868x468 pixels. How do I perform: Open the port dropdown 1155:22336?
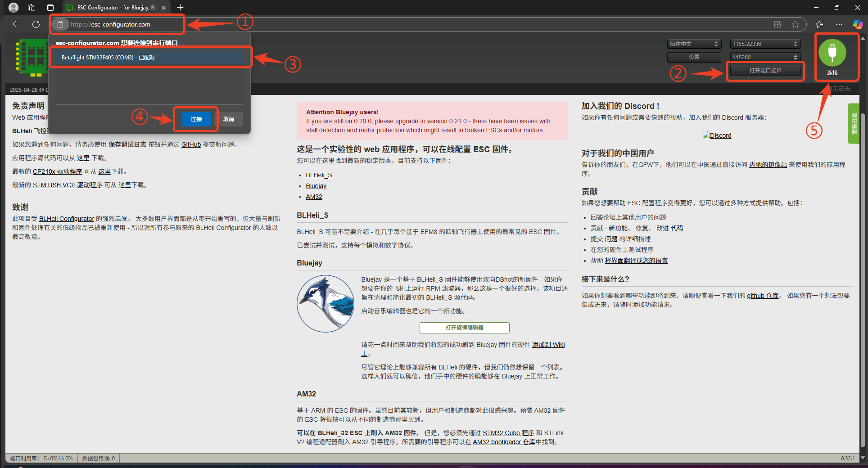pos(765,44)
